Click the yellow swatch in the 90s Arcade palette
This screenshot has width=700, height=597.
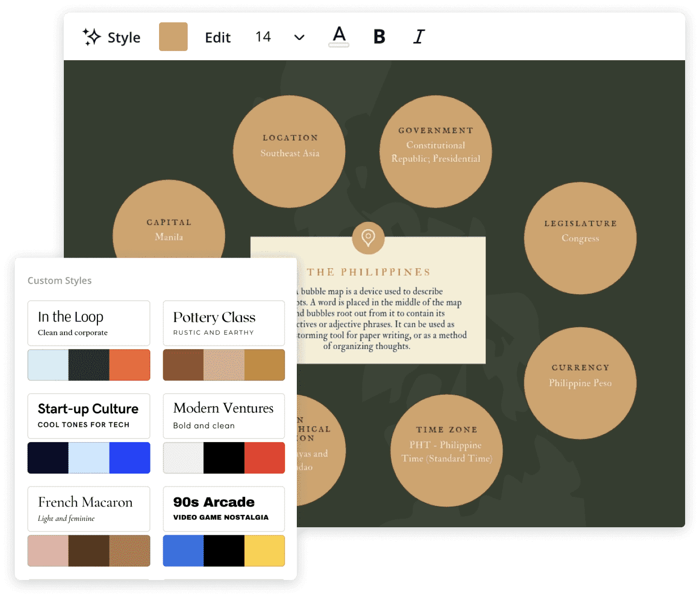(264, 551)
